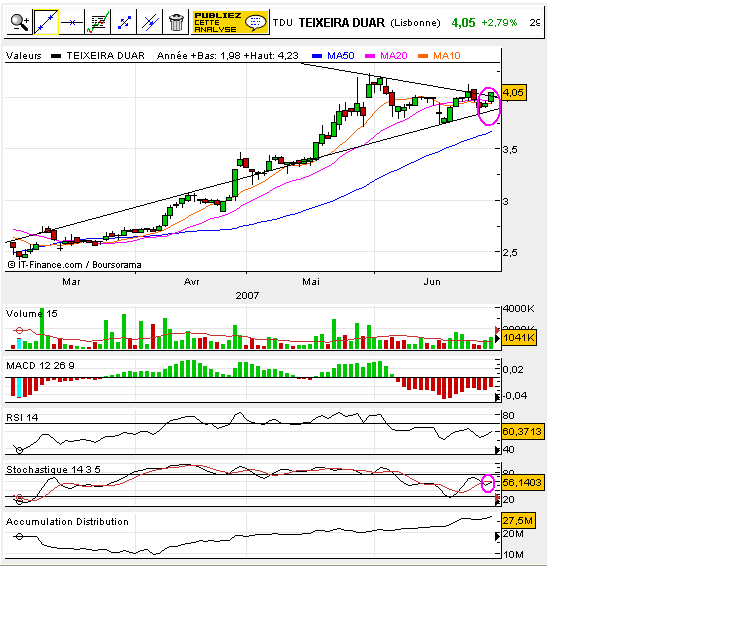Click the black arrow beside Volume panel scale
This screenshot has height=637, width=738.
tap(497, 339)
